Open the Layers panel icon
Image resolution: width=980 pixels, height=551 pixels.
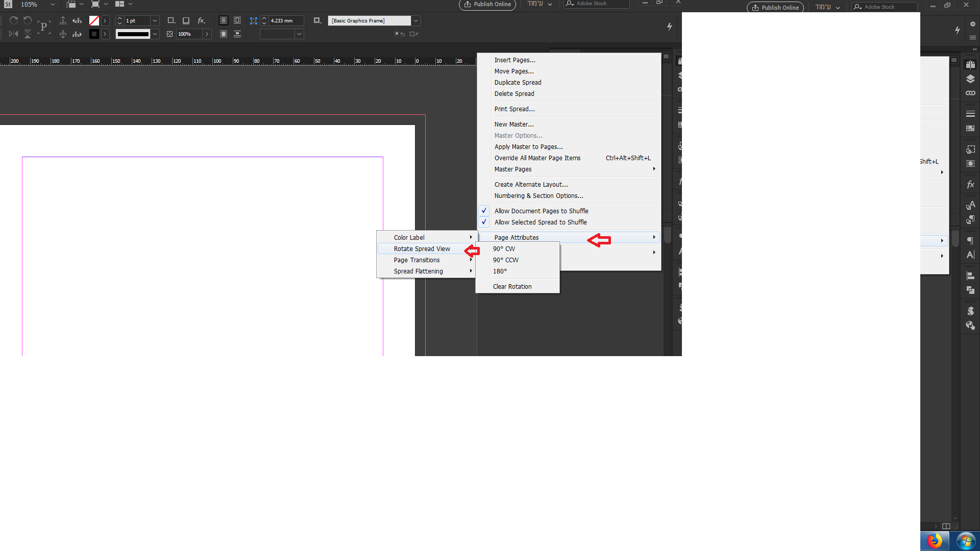click(970, 79)
